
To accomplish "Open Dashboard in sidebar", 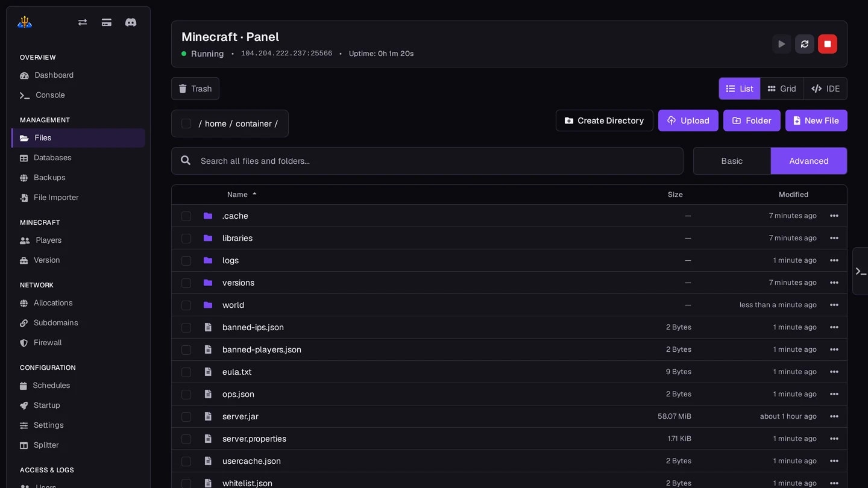I will 78,75.
